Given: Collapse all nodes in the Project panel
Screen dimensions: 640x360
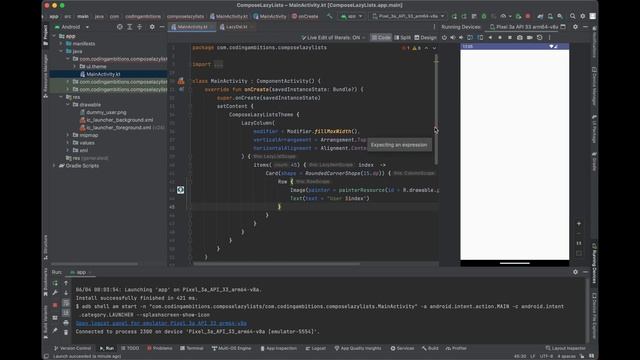Looking at the screenshot, I should (140, 27).
